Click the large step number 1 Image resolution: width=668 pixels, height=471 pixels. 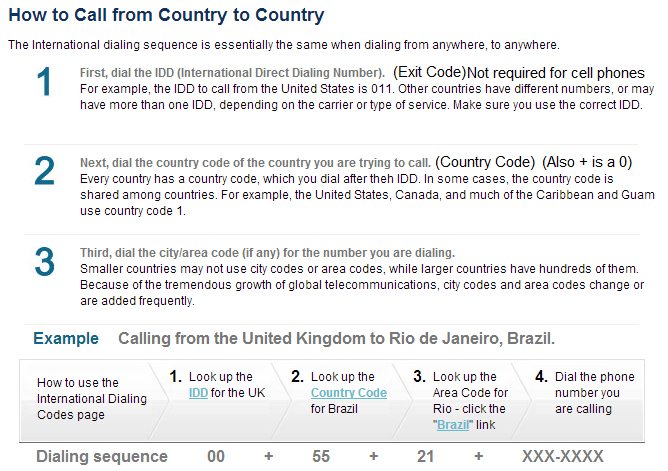pos(44,84)
